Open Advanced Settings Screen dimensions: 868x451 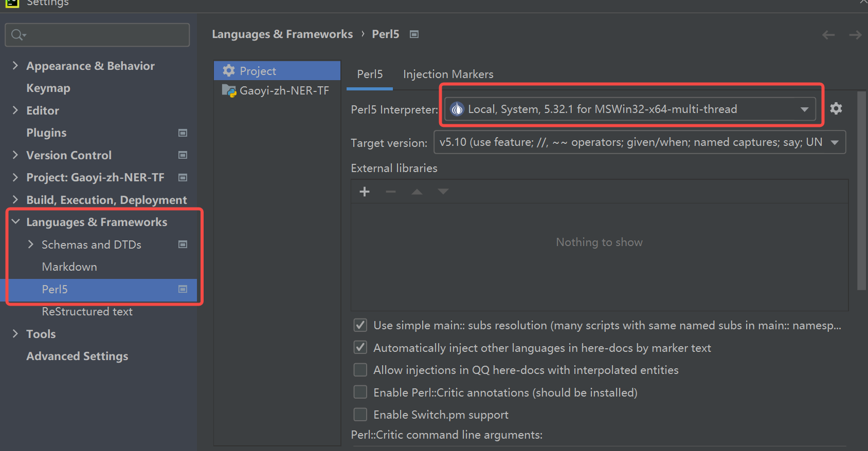(x=77, y=356)
